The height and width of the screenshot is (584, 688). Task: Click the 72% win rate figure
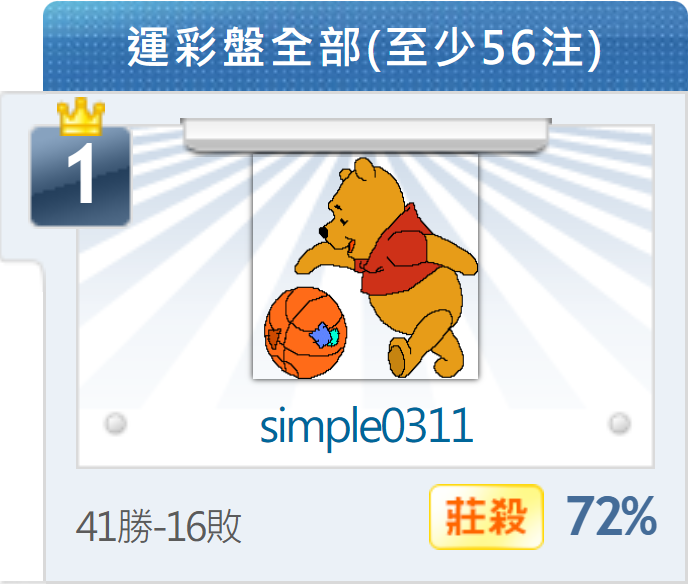pyautogui.click(x=612, y=516)
